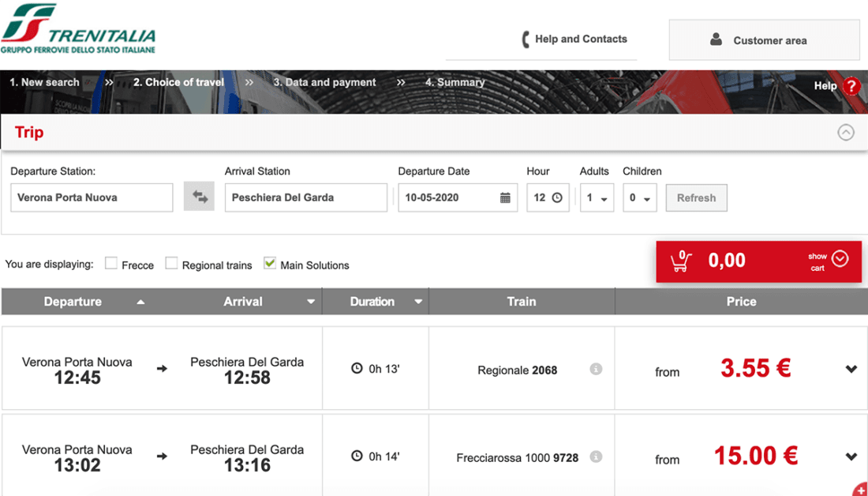Click the shopping cart icon
This screenshot has width=868, height=496.
681,261
